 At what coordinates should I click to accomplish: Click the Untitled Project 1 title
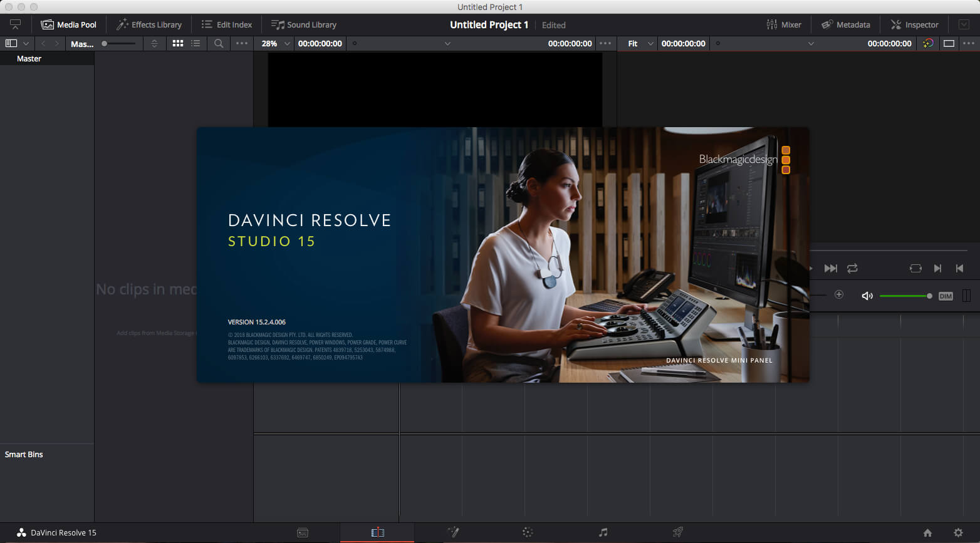click(x=489, y=25)
